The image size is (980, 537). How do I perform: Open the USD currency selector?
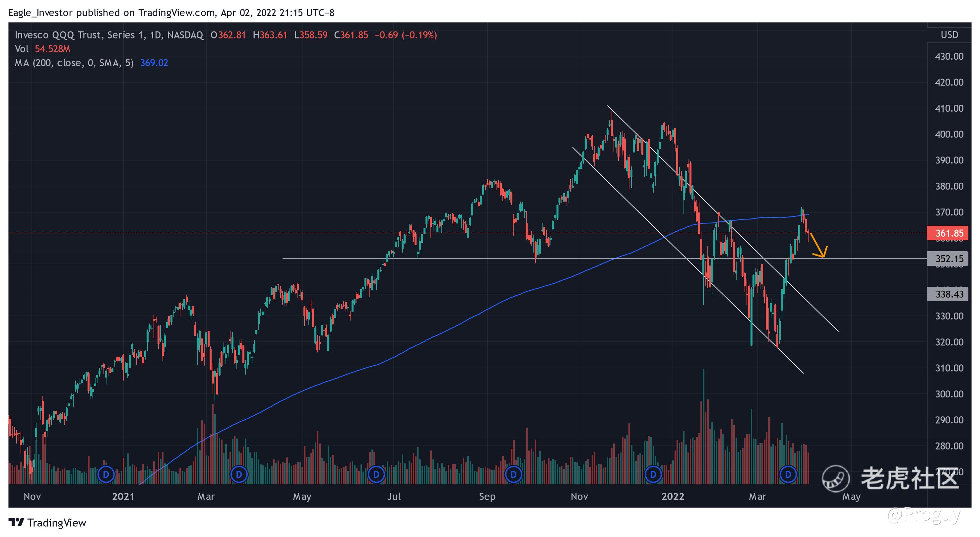click(x=949, y=35)
